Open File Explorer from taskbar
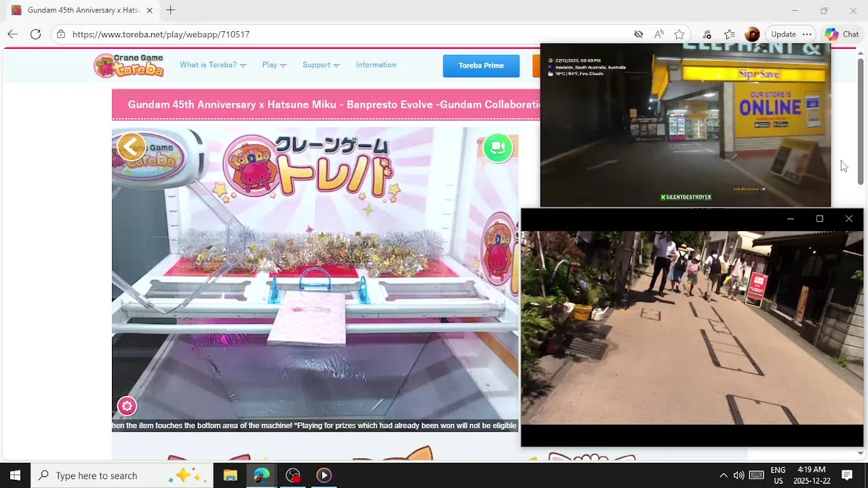 [230, 475]
